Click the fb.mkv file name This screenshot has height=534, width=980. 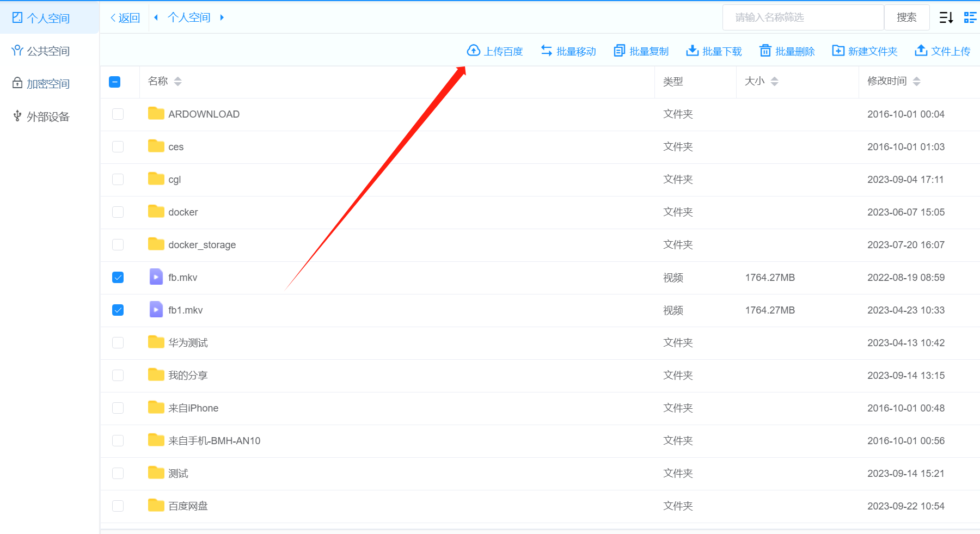(x=183, y=277)
